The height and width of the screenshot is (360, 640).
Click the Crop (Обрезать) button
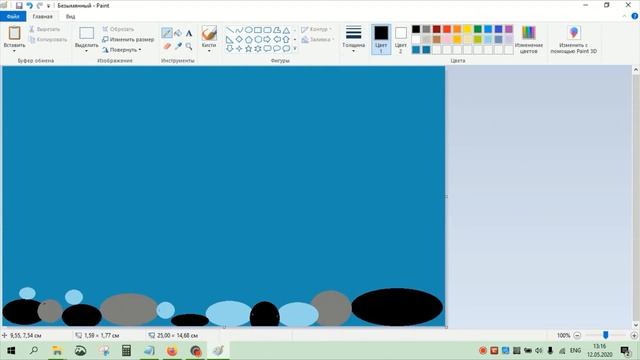coord(118,29)
